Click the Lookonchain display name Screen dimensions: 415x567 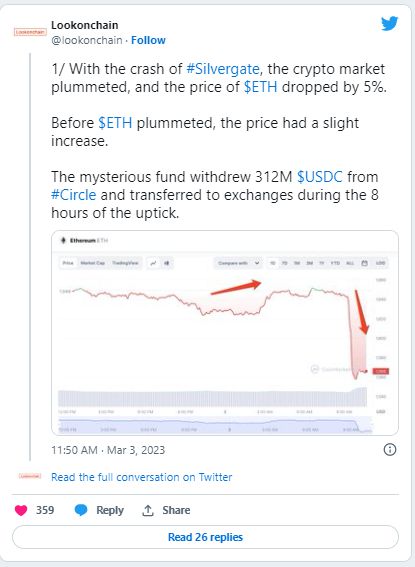point(85,25)
